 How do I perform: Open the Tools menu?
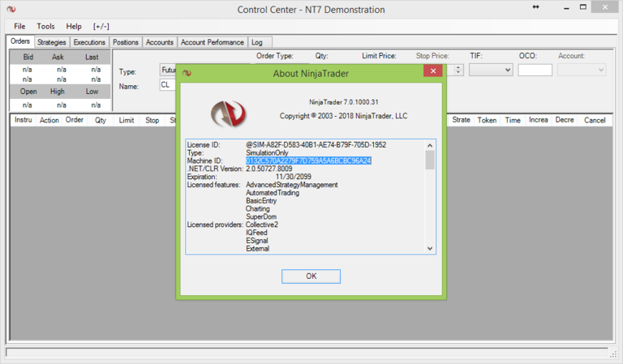coord(46,27)
